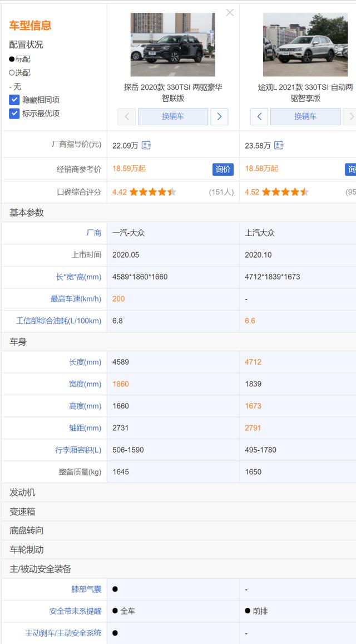356x644 pixels.
Task: Click the highlighted 200 top speed value
Action: click(118, 299)
